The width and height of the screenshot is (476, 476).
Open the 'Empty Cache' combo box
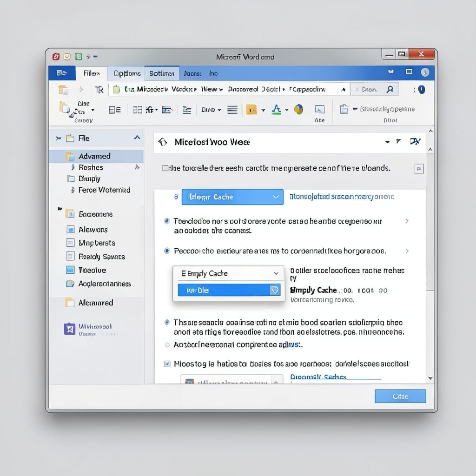[x=229, y=273]
